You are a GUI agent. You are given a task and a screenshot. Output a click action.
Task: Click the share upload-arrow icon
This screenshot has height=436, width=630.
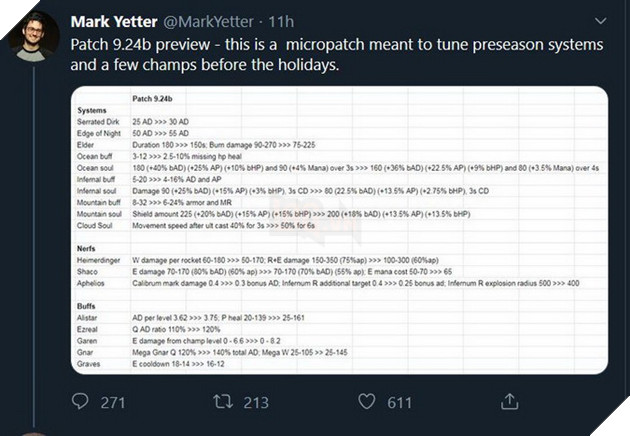pyautogui.click(x=510, y=402)
